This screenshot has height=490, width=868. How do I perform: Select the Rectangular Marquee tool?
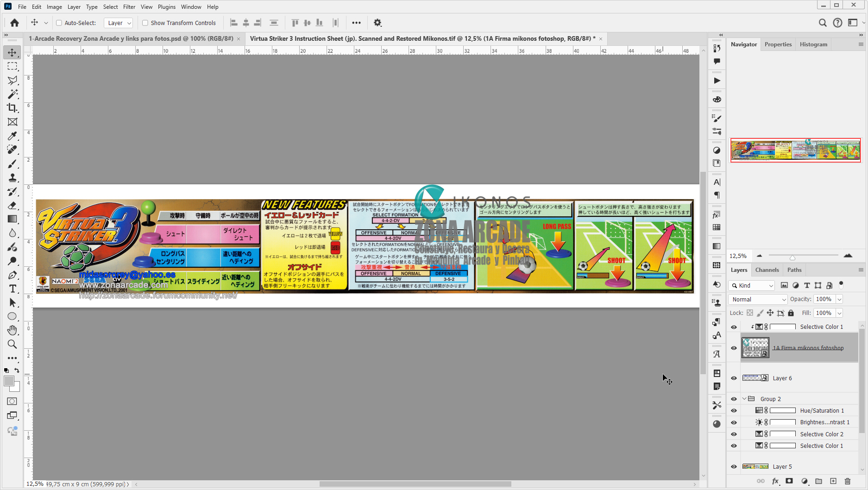[x=13, y=66]
